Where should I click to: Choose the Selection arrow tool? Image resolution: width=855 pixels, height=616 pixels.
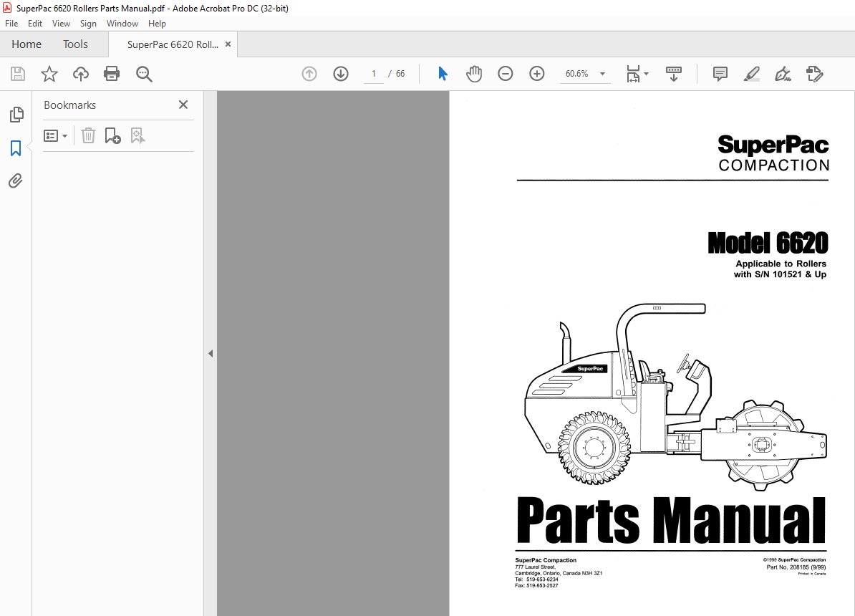(x=443, y=74)
